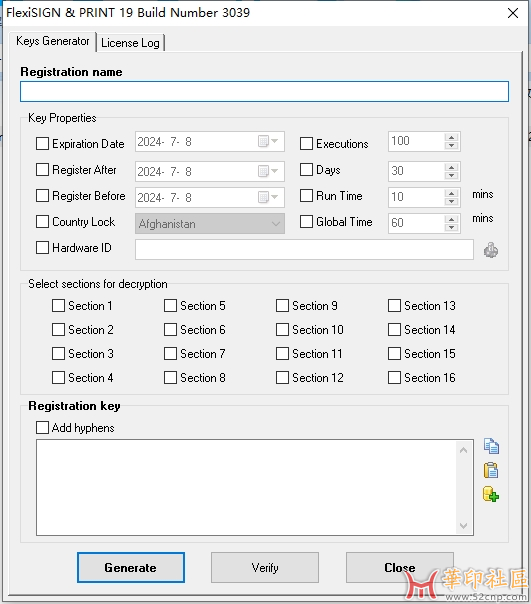Image resolution: width=531 pixels, height=604 pixels.
Task: Enable the Add hyphens option
Action: 42,428
